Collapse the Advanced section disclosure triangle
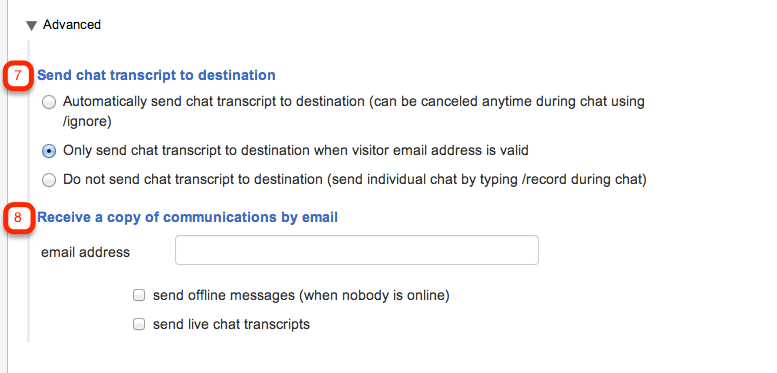The image size is (777, 373). click(31, 25)
